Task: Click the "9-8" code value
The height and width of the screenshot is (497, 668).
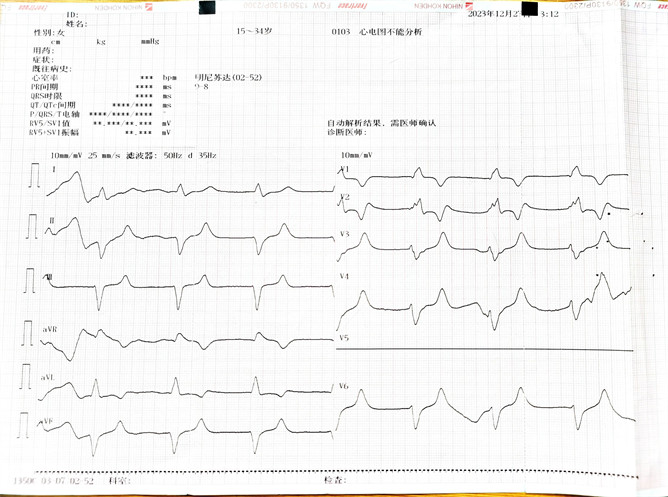Action: (201, 86)
